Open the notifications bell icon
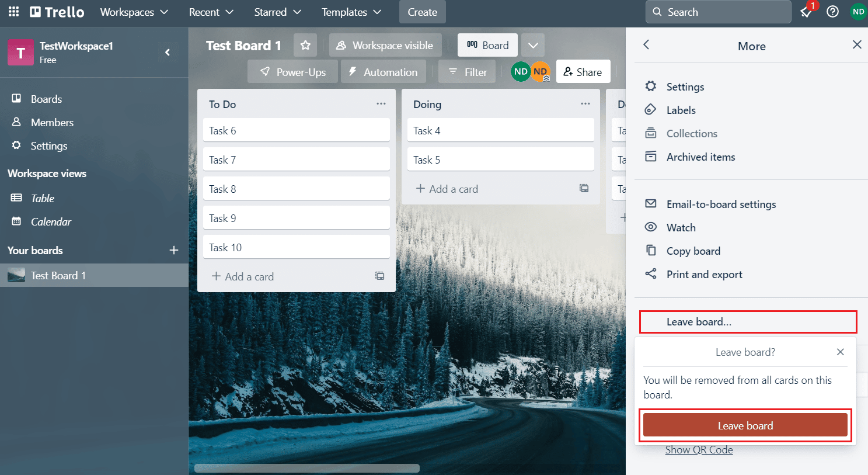Image resolution: width=868 pixels, height=475 pixels. (807, 12)
